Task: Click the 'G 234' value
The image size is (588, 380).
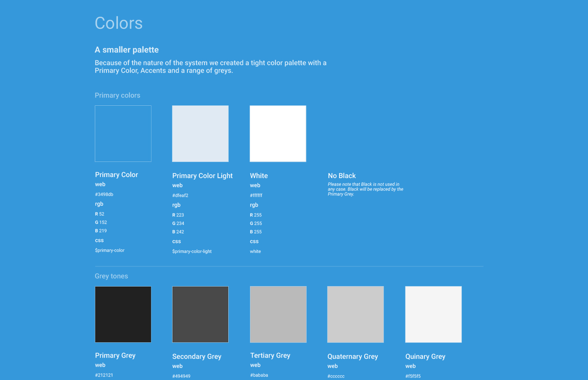Action: pyautogui.click(x=178, y=223)
